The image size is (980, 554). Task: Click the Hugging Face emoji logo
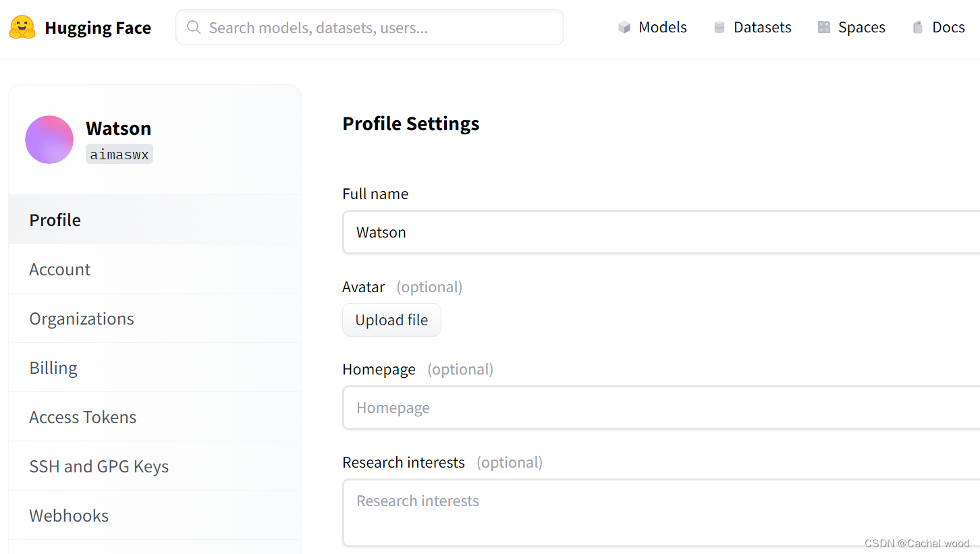tap(22, 28)
